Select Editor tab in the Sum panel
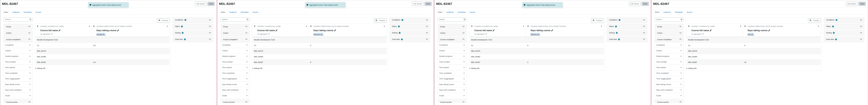 click(657, 12)
